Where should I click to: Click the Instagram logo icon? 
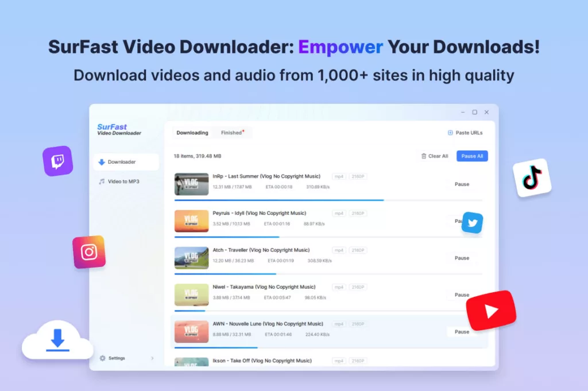(x=89, y=252)
